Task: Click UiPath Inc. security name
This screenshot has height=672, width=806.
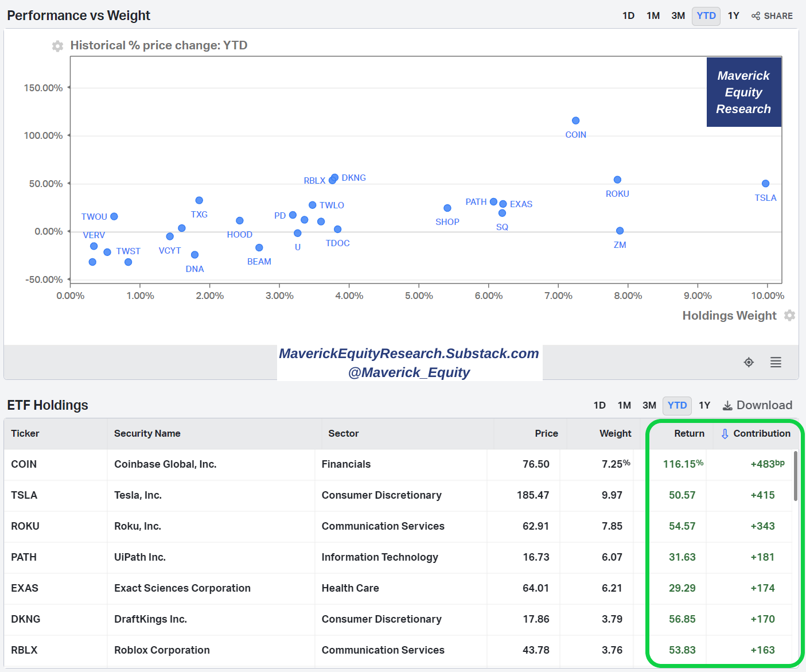Action: (140, 557)
